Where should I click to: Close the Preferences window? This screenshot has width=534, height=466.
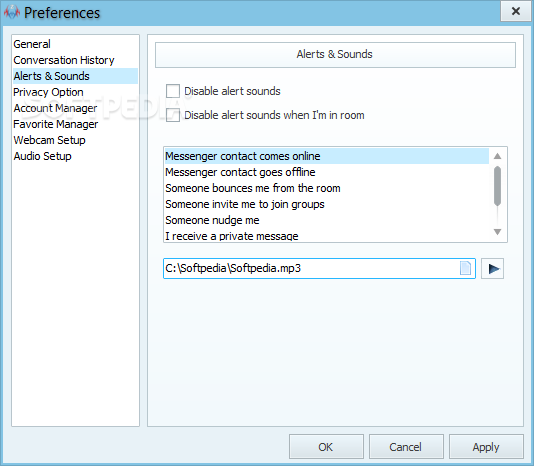coord(516,11)
